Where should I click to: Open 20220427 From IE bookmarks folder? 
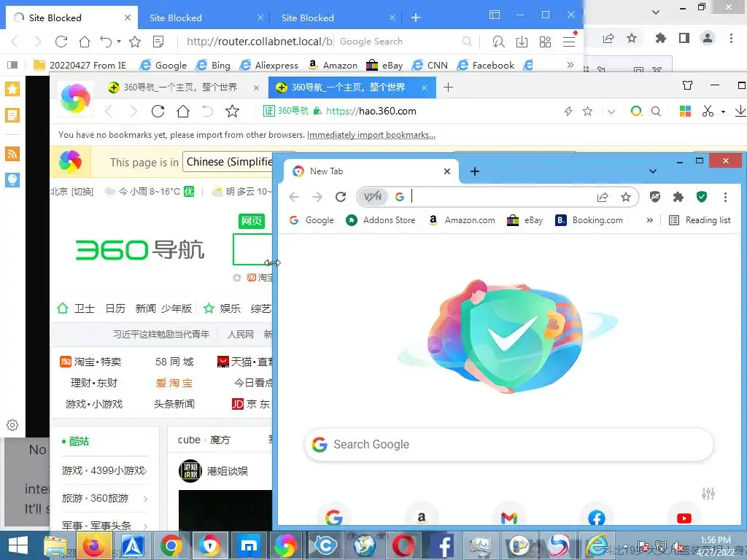point(80,65)
